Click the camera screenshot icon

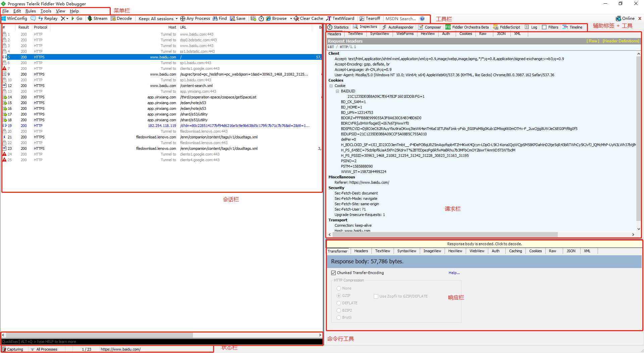click(x=253, y=18)
